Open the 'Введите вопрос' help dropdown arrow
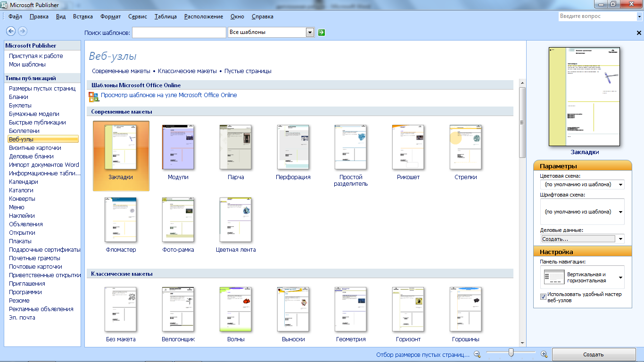The width and height of the screenshot is (644, 362). click(x=639, y=16)
